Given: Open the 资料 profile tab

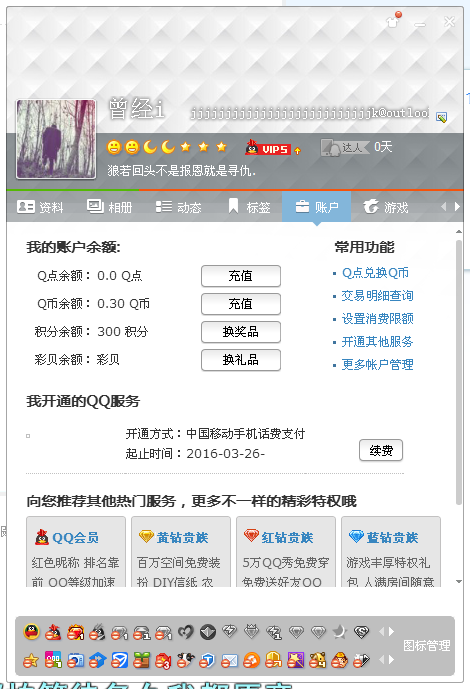Looking at the screenshot, I should tap(40, 207).
